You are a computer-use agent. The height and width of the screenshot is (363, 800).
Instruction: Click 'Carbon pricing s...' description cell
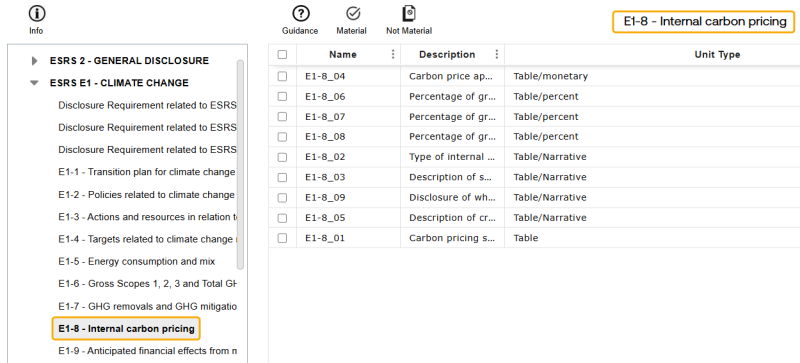pyautogui.click(x=453, y=238)
